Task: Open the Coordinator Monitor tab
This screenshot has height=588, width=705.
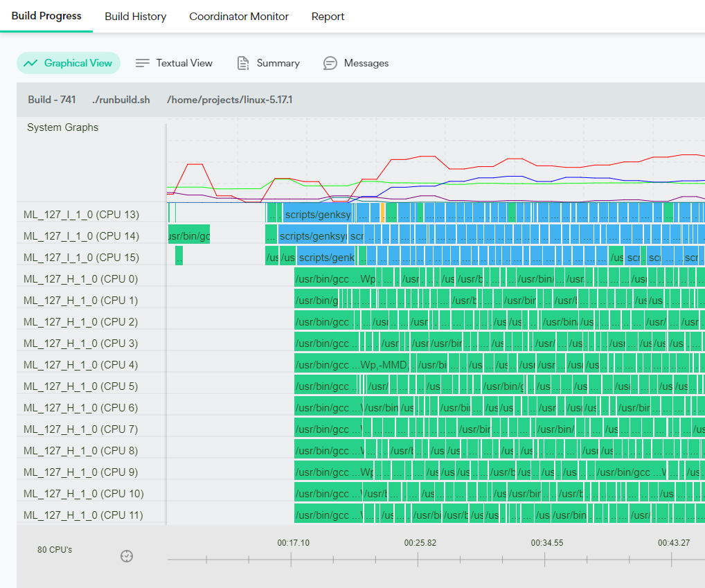Action: point(239,17)
